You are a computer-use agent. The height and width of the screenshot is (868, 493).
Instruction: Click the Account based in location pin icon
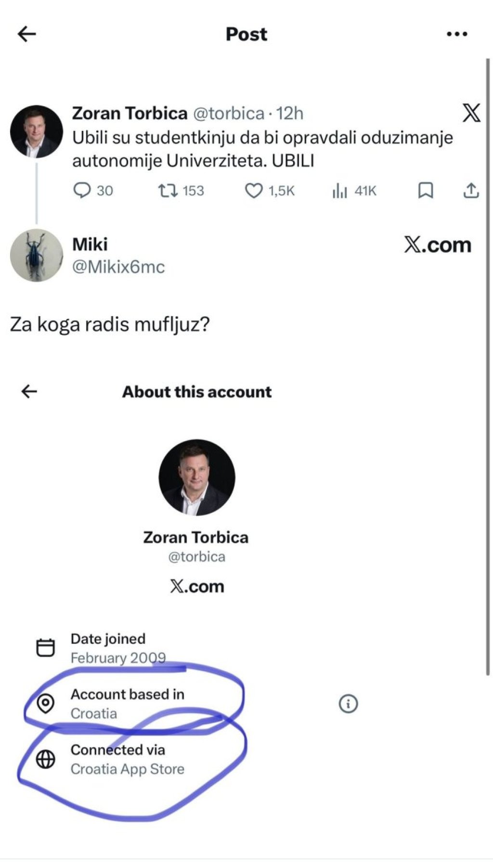coord(46,704)
